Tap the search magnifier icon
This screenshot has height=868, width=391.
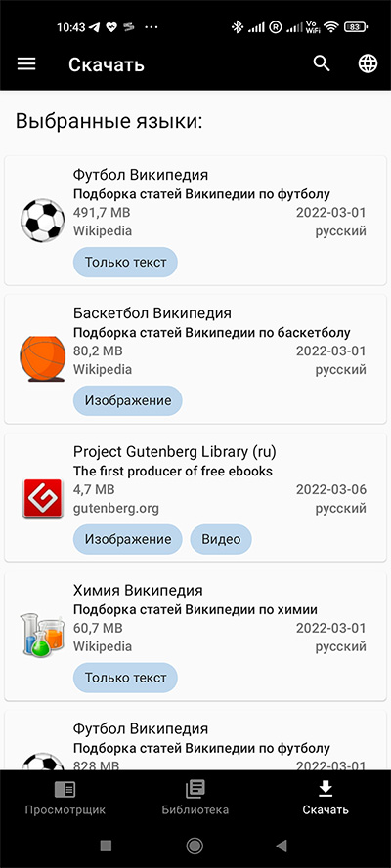click(322, 63)
